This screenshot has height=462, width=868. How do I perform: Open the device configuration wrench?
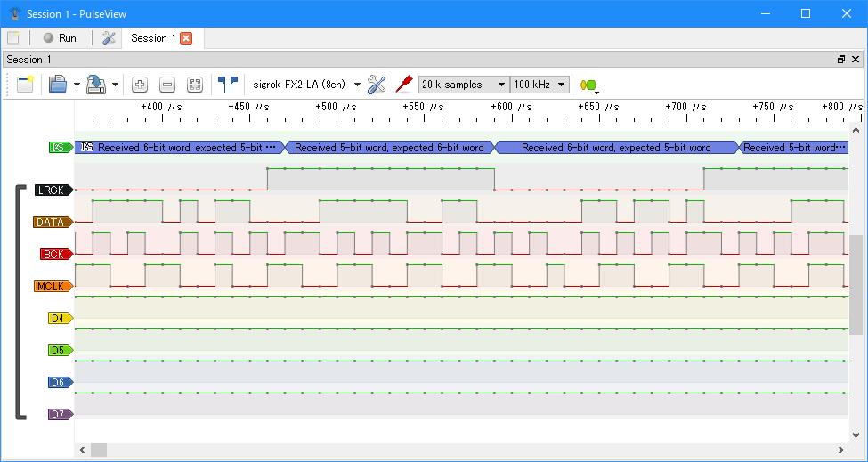[x=377, y=85]
